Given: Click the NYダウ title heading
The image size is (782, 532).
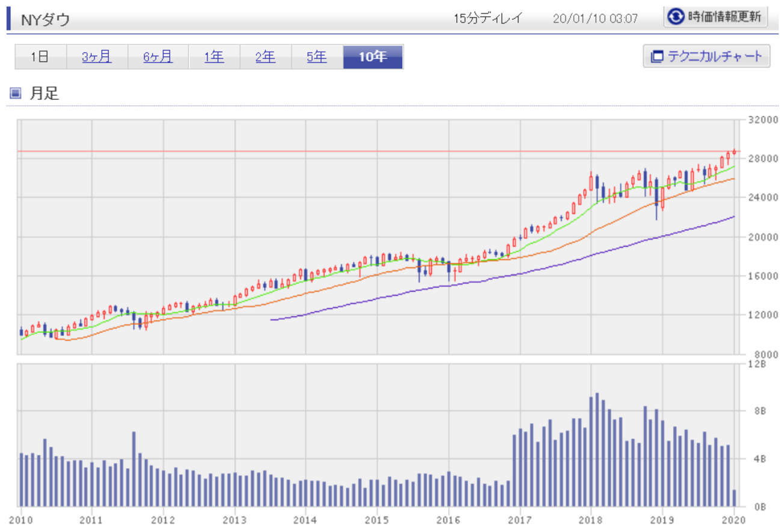Looking at the screenshot, I should click(x=46, y=20).
